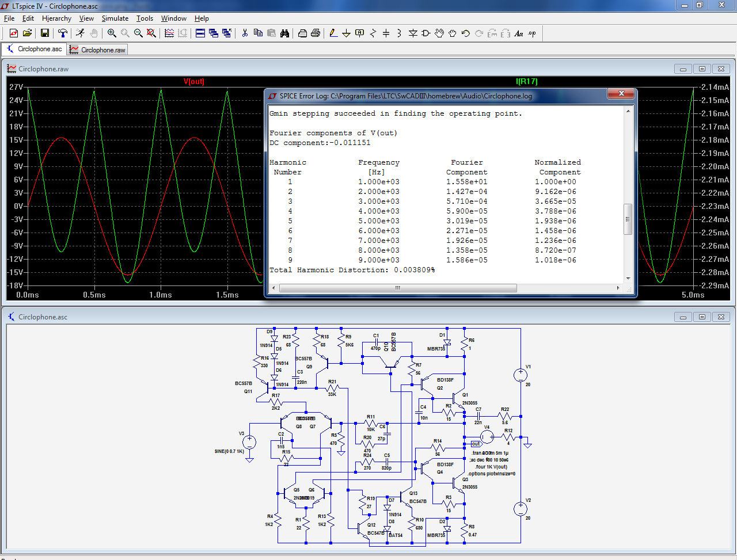This screenshot has width=737, height=560.
Task: Cut with the scissors icon
Action: 245,33
